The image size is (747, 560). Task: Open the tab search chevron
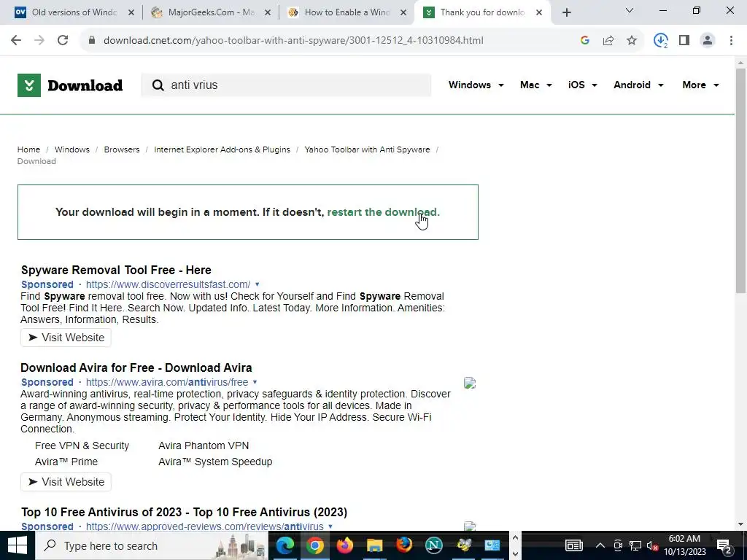(630, 10)
